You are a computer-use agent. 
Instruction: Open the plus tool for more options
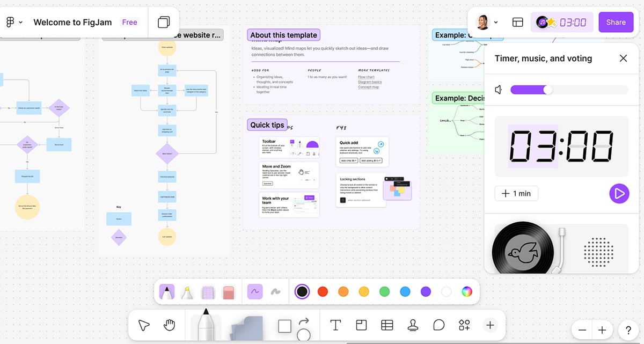coord(490,325)
